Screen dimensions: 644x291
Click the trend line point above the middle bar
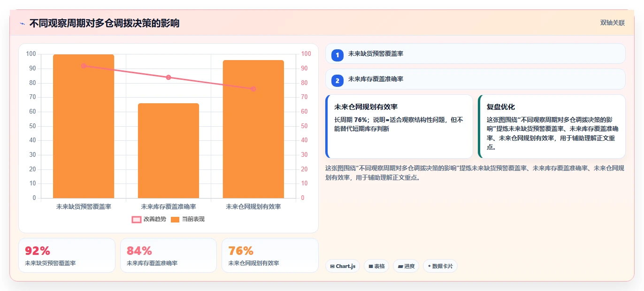169,77
